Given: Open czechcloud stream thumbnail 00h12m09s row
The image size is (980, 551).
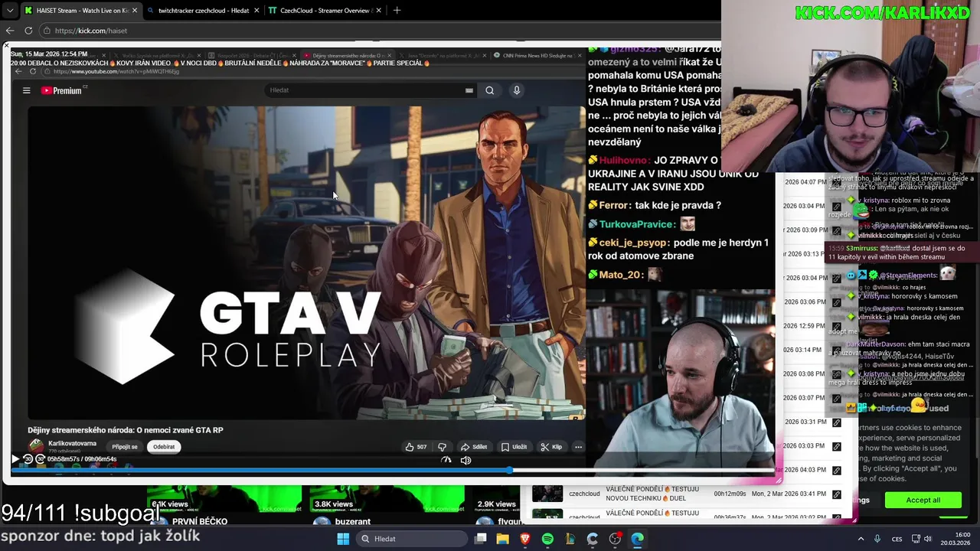Looking at the screenshot, I should 547,494.
